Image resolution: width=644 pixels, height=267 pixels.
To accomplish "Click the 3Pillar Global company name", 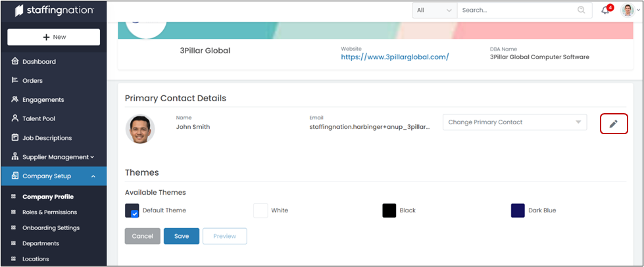I will 205,51.
